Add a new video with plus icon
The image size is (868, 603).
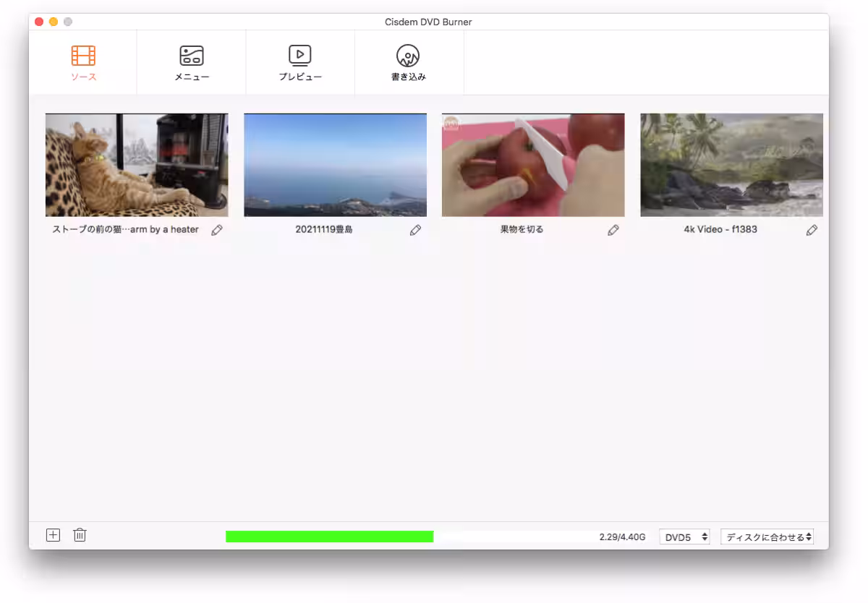pyautogui.click(x=53, y=535)
